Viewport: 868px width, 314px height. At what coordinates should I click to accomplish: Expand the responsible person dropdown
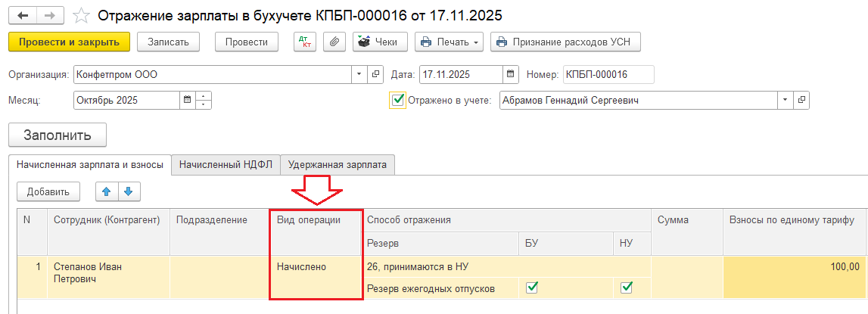point(785,100)
